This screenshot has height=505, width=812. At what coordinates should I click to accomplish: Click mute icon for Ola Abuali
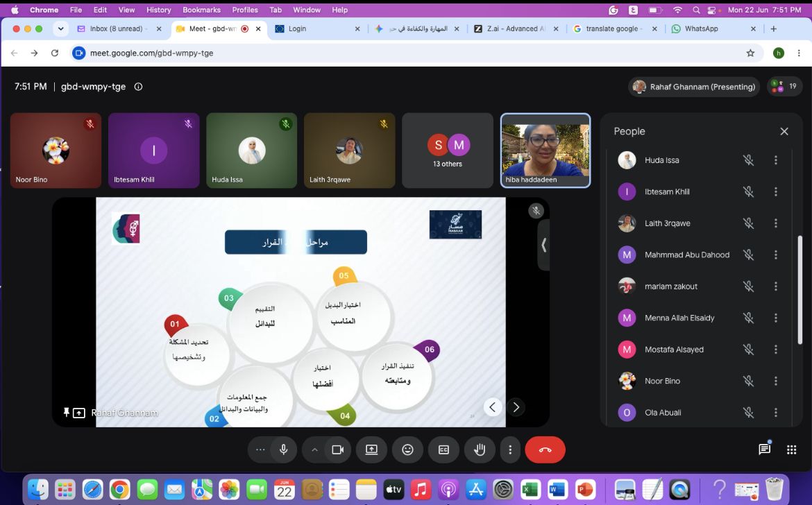click(x=748, y=412)
